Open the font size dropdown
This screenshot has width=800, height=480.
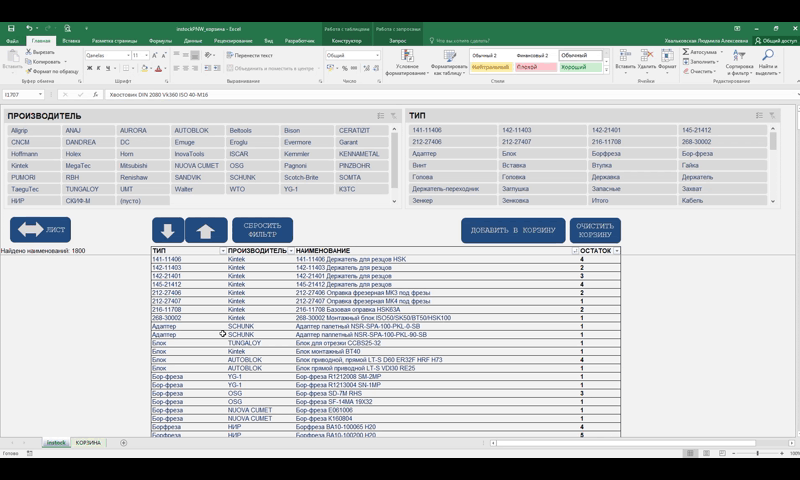[146, 55]
